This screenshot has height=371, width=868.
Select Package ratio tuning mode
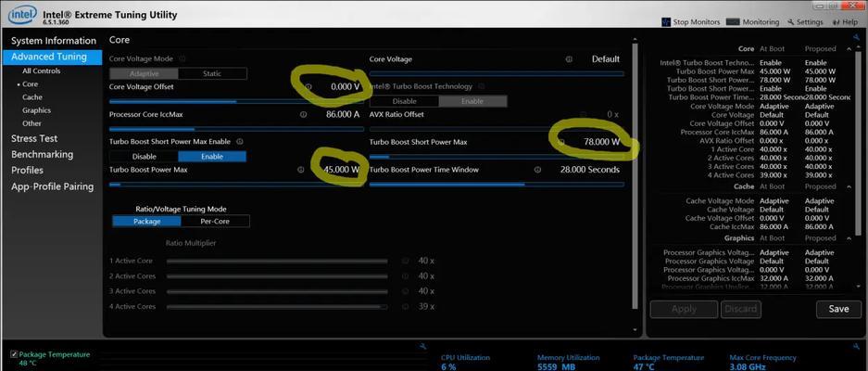click(146, 222)
